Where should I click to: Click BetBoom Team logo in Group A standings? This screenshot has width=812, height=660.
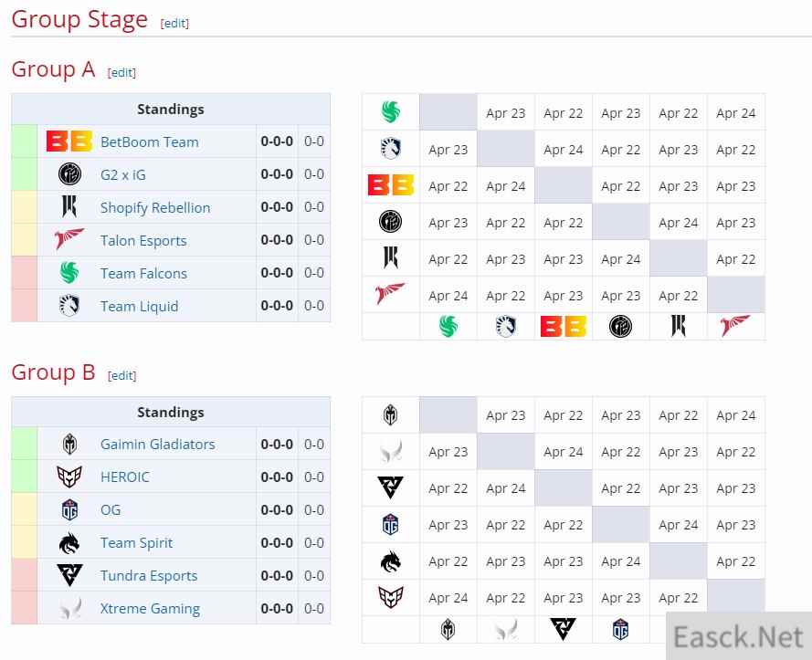[x=69, y=141]
